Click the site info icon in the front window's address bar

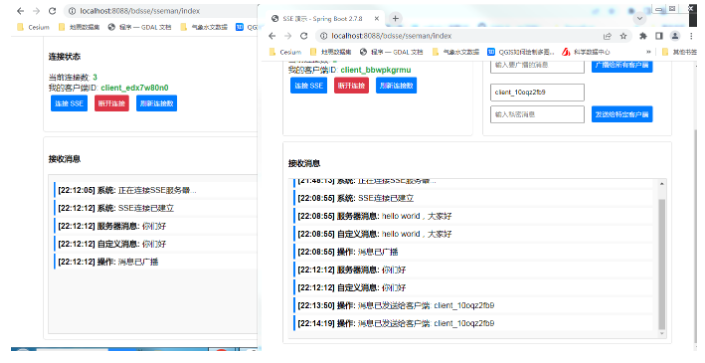(x=323, y=36)
